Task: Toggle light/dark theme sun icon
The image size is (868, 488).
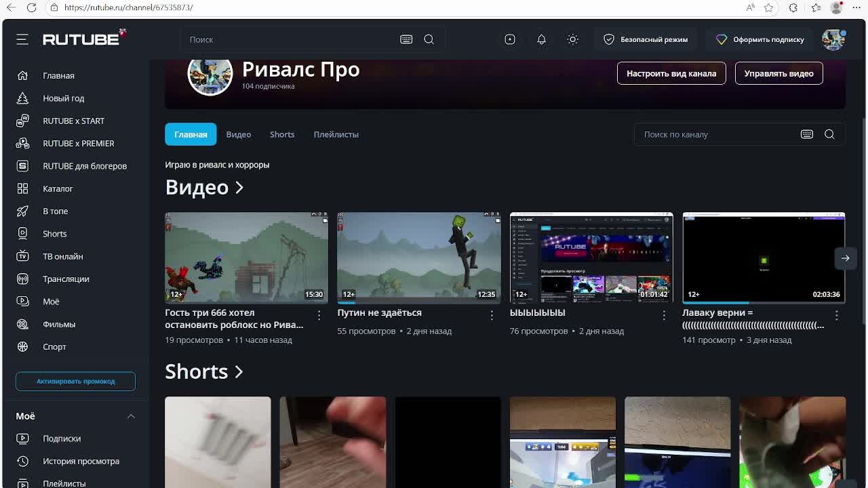Action: pos(573,39)
